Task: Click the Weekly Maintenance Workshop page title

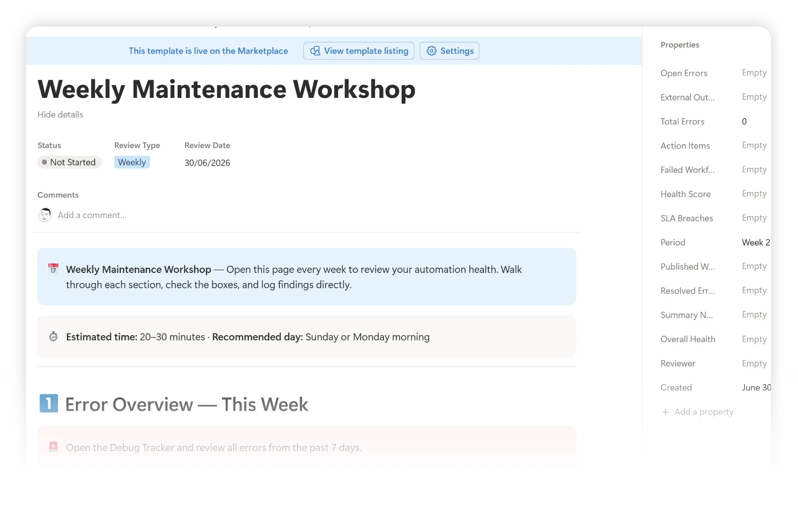Action: [x=227, y=89]
